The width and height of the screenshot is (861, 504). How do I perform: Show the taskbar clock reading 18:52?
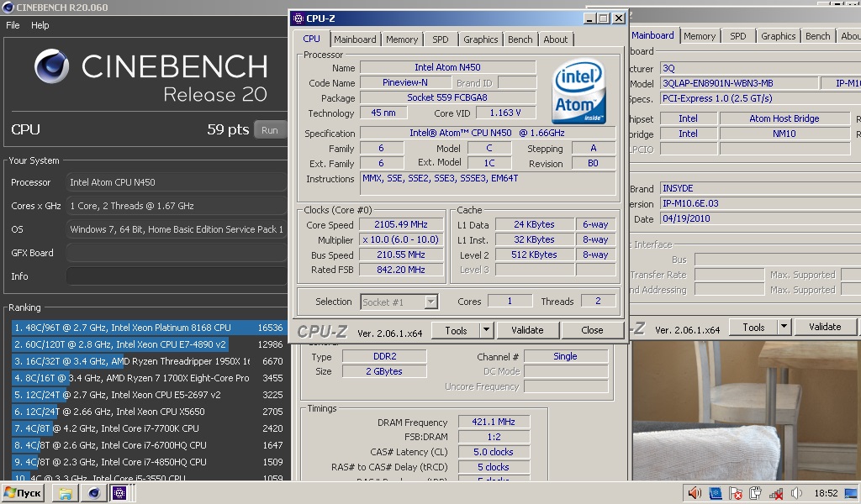pos(826,493)
